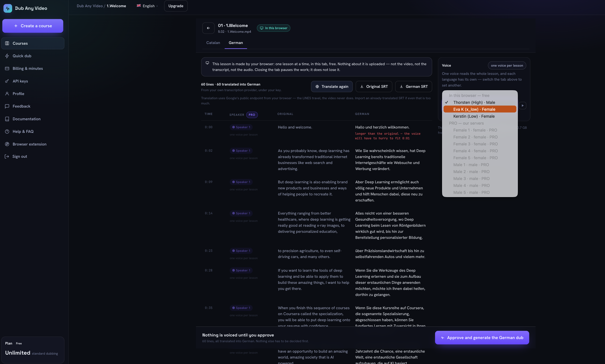Viewport: 605px width, 364px height.
Task: Open Courses in the sidebar
Action: click(x=33, y=43)
